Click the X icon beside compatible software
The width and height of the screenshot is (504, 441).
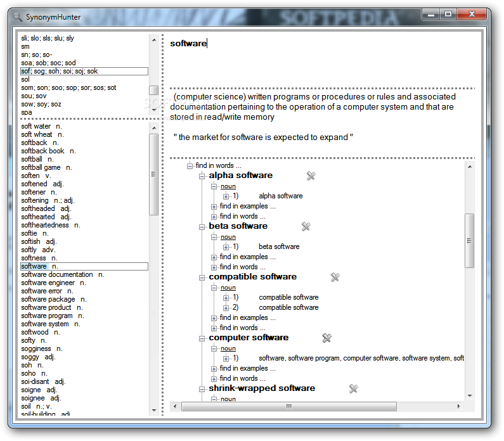[x=335, y=277]
